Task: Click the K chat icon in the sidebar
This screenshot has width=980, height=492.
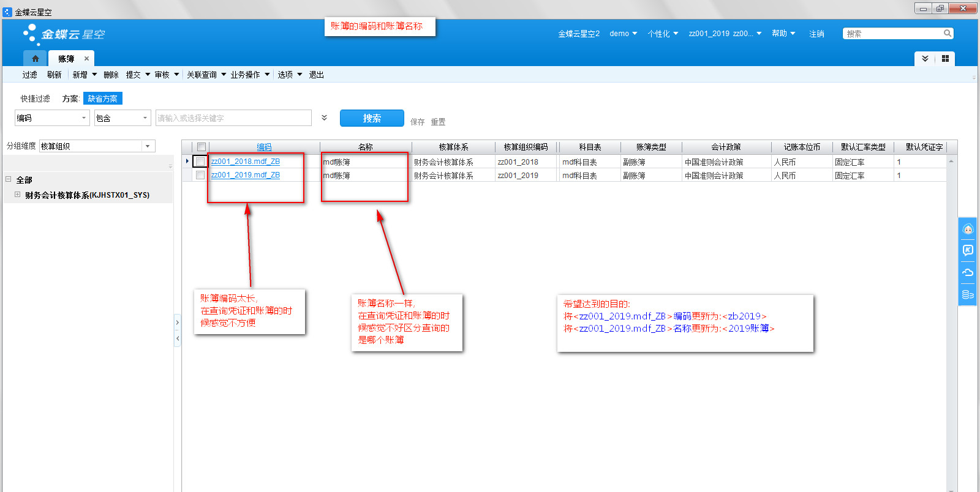Action: [968, 250]
